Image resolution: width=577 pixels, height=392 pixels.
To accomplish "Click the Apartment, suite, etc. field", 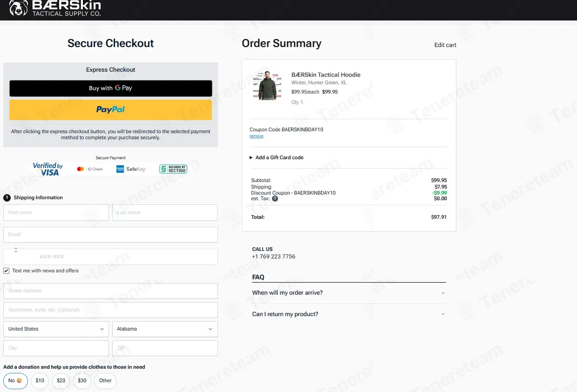I will click(110, 310).
